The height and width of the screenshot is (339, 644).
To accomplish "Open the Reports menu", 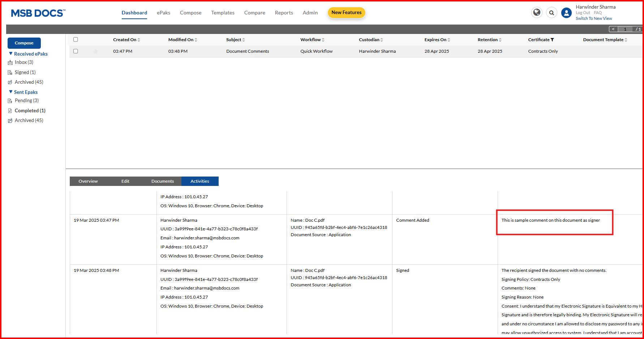I will click(284, 13).
